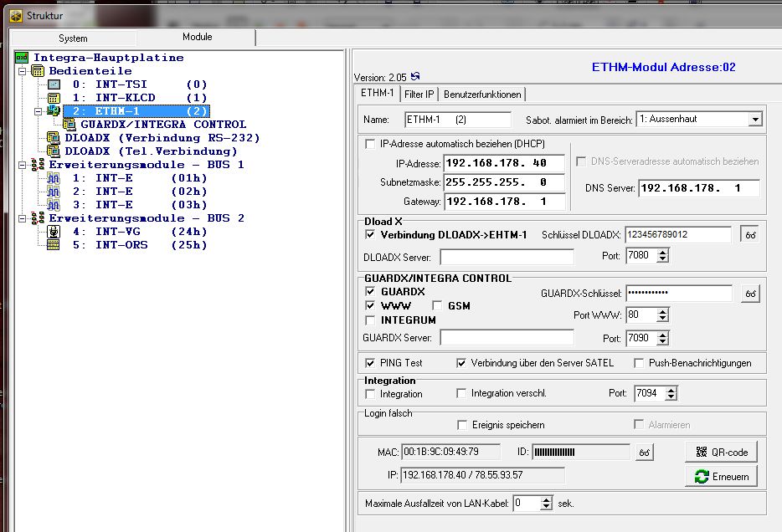Viewport: 782px width, 532px height.
Task: Select the INT-KLCD keypad icon in tree
Action: (54, 98)
